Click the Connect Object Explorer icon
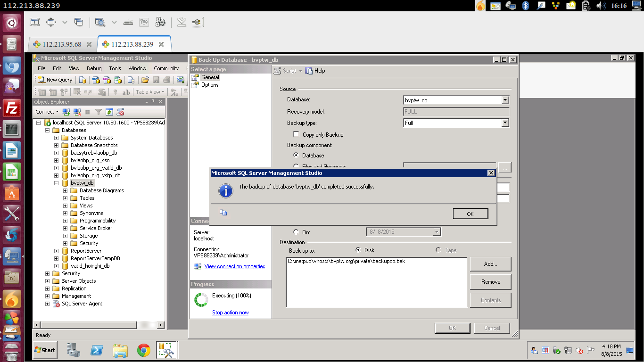The width and height of the screenshot is (644, 362). coord(66,112)
